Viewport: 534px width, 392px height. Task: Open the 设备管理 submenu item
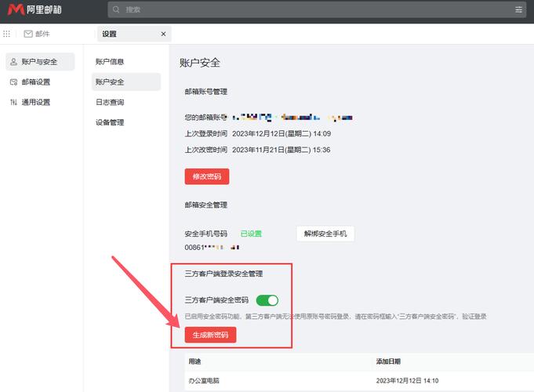point(126,122)
